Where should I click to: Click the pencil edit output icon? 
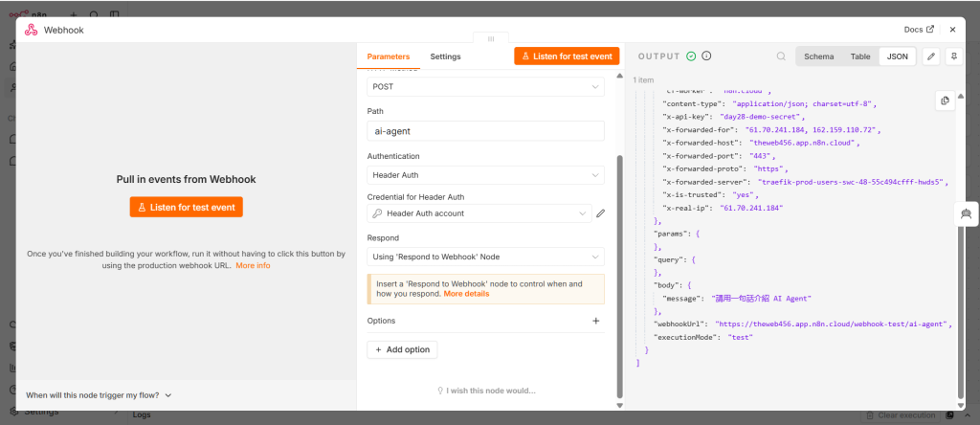(931, 56)
